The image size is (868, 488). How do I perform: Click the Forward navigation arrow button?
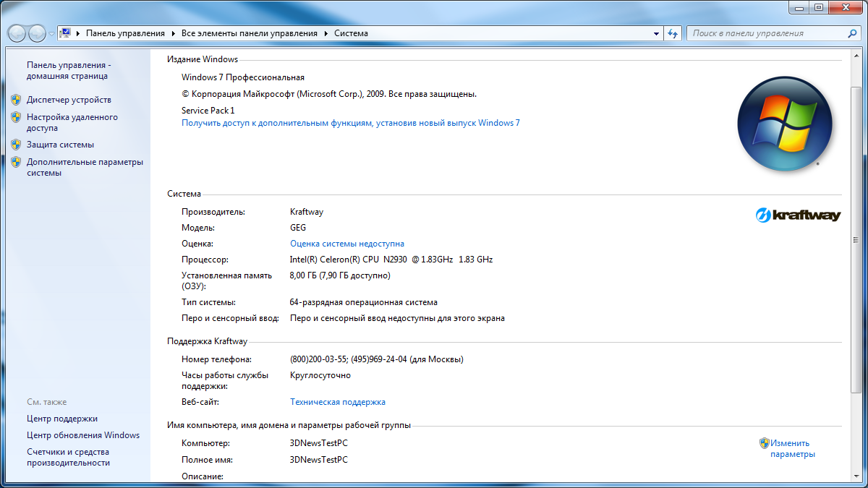pyautogui.click(x=37, y=33)
